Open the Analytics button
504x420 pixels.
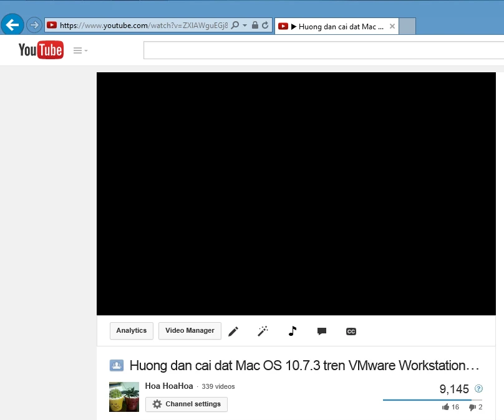[131, 331]
